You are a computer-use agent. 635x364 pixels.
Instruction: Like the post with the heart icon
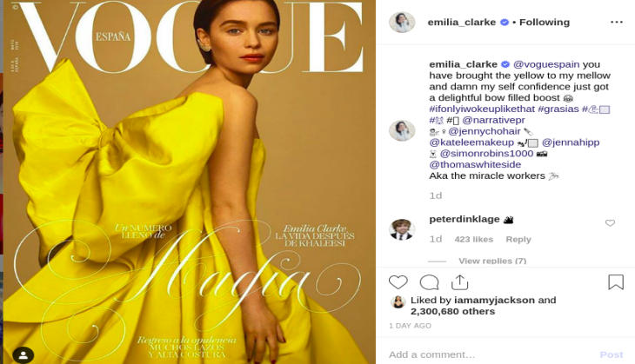[398, 281]
